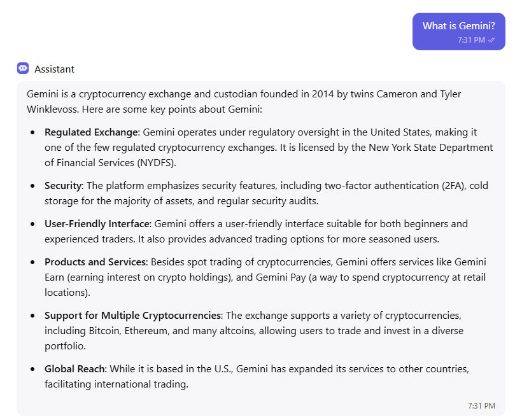Image resolution: width=522 pixels, height=420 pixels.
Task: Click the bold "Global Reach" heading
Action: pos(74,369)
